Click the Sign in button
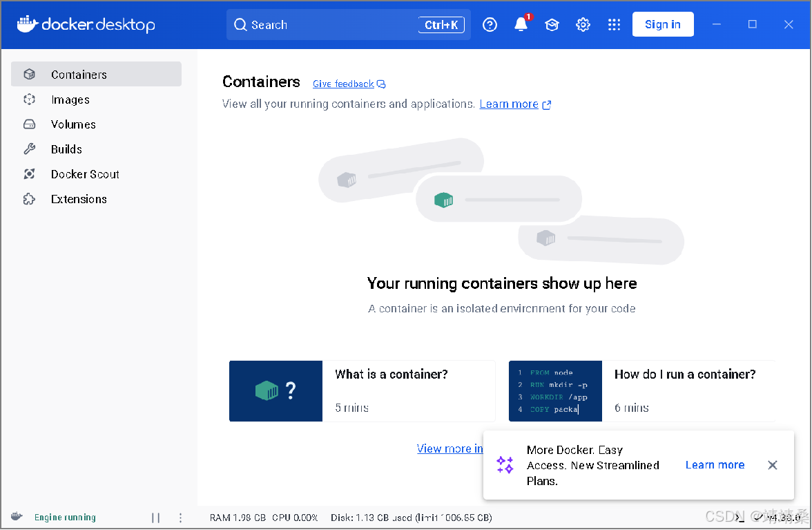This screenshot has width=812, height=530. pyautogui.click(x=662, y=24)
